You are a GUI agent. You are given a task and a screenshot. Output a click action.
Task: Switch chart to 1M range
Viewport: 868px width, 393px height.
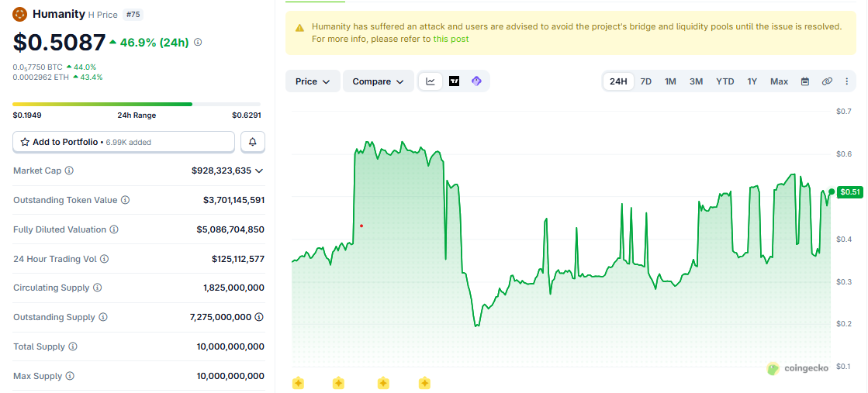click(x=670, y=81)
